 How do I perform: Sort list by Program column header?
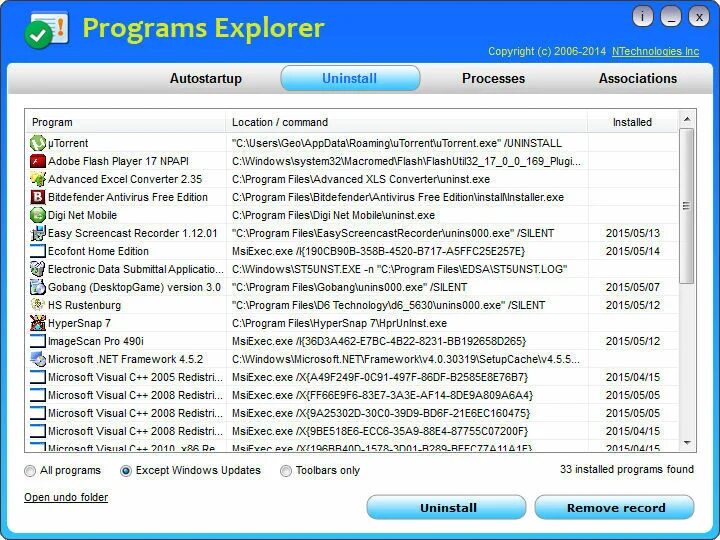pos(125,122)
